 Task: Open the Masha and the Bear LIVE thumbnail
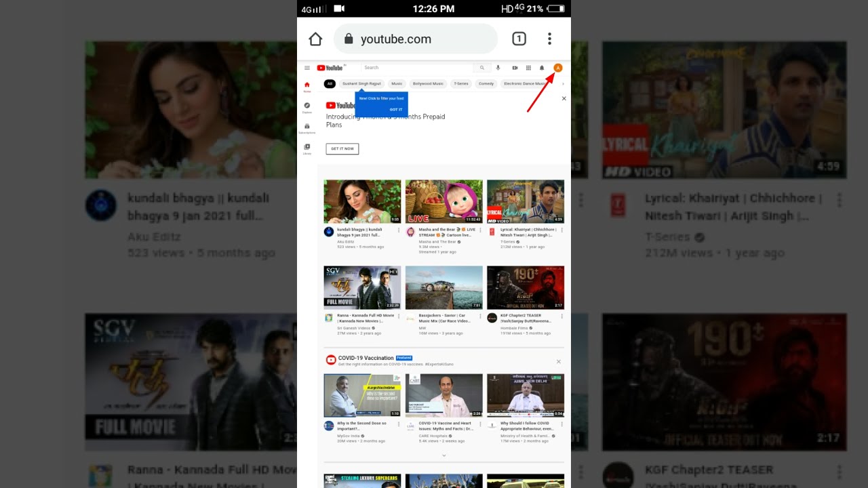[444, 201]
